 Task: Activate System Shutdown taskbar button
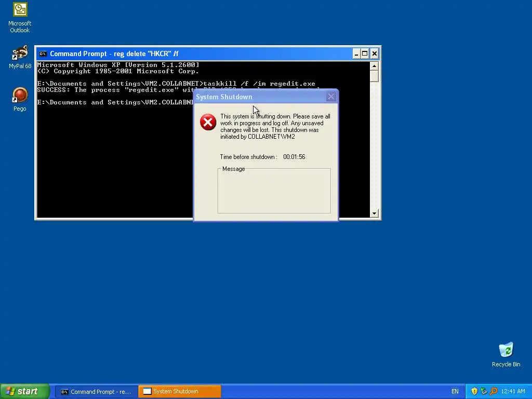click(180, 392)
